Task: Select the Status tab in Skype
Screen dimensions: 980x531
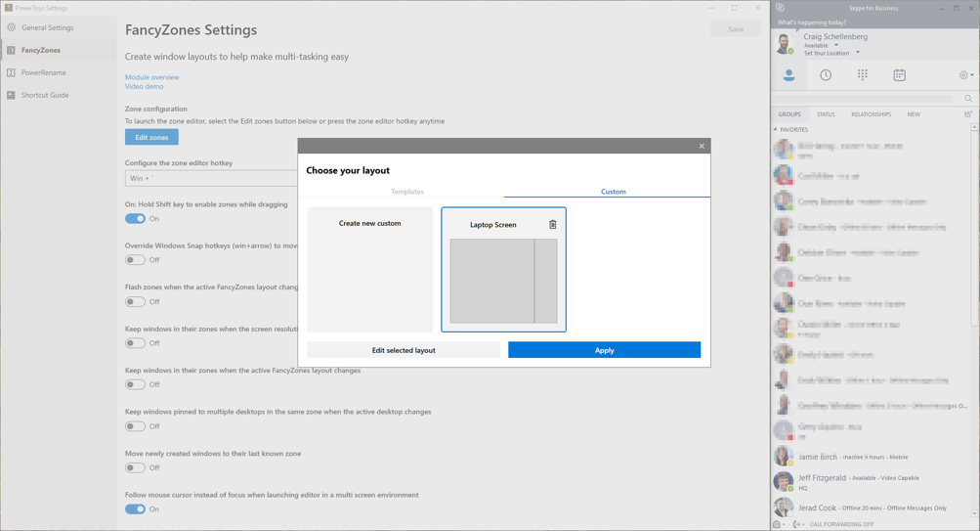Action: tap(826, 114)
